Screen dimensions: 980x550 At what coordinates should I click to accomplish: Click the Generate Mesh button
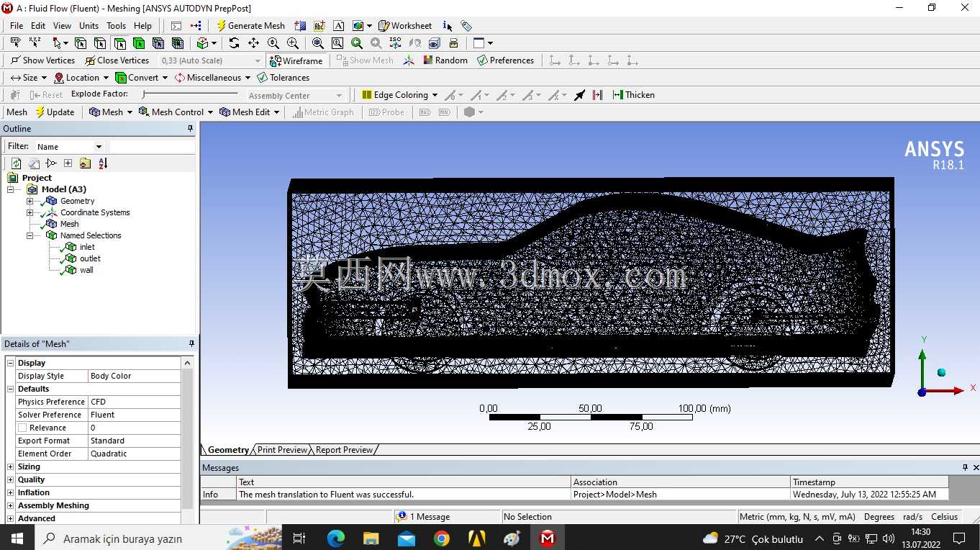[x=250, y=25]
